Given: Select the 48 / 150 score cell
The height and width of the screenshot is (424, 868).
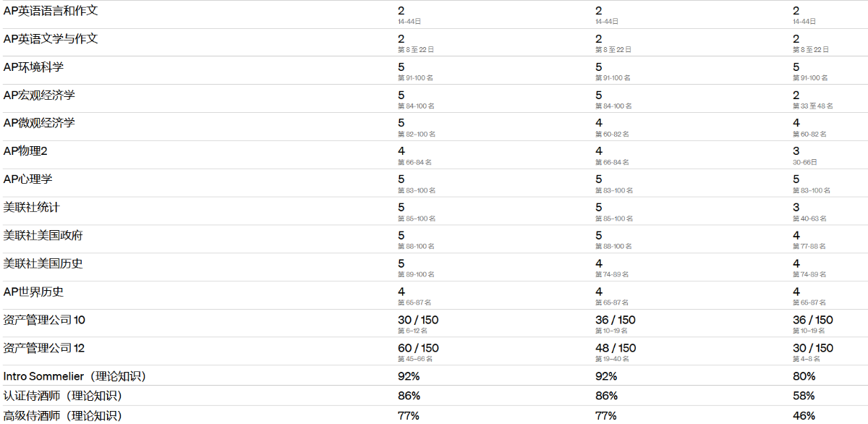Looking at the screenshot, I should coord(616,348).
